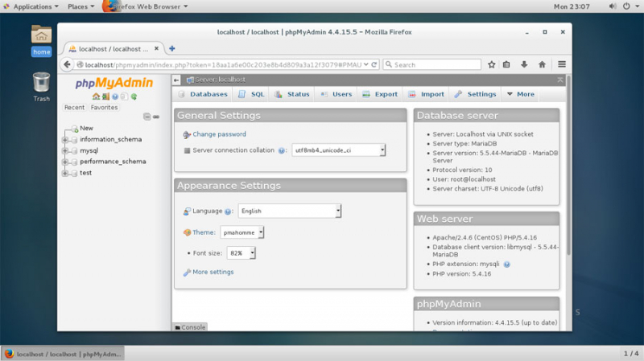The width and height of the screenshot is (644, 361).
Task: Click the Reload navigation panel green icon
Action: pos(134,96)
